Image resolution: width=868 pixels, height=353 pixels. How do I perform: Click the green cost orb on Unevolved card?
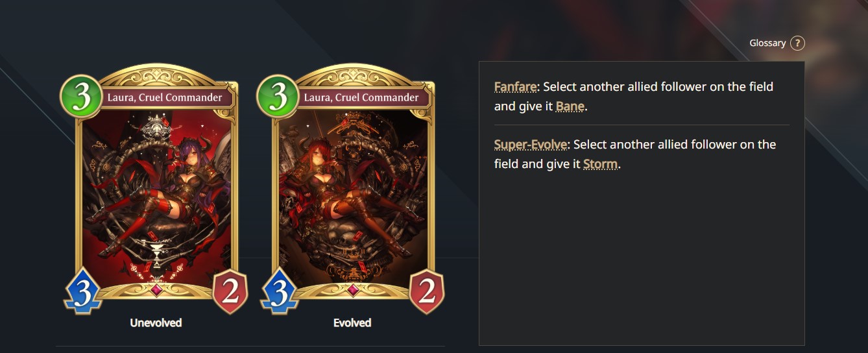81,96
